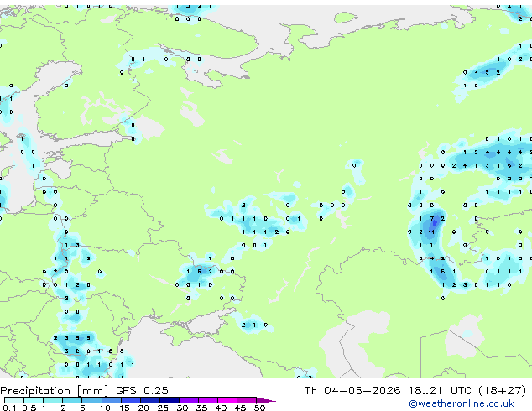This screenshot has height=411, width=532.
Task: Click legend scale label "15"
Action: point(124,408)
